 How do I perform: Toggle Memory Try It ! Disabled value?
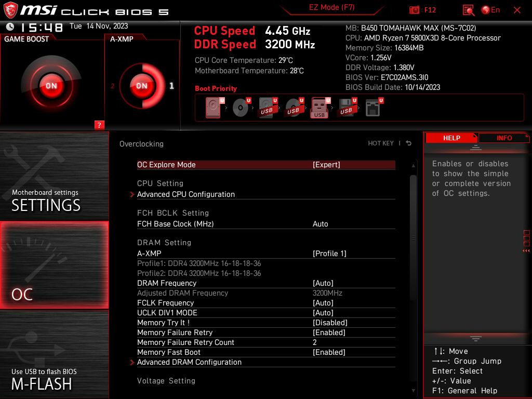330,323
